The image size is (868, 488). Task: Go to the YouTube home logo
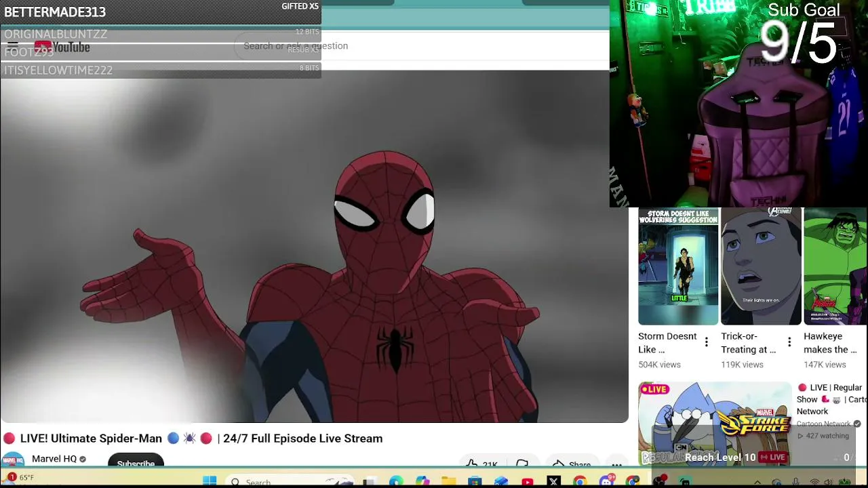[x=62, y=47]
